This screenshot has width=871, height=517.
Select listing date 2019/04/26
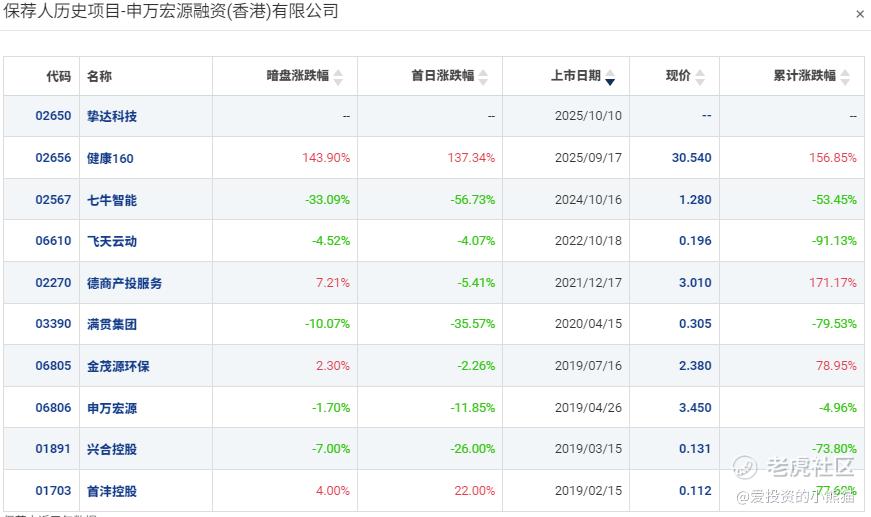coord(588,408)
